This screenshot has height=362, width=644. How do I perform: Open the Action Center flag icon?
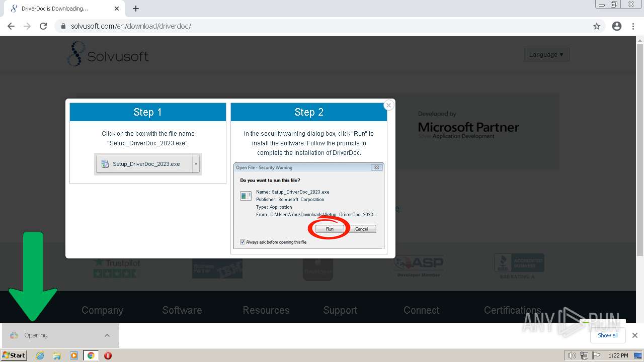(597, 355)
